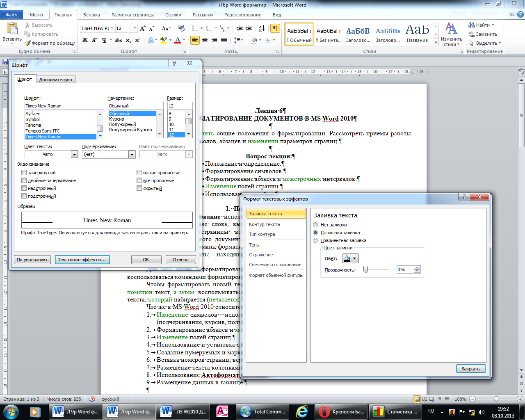Click the Windows Start button

(x=10, y=411)
